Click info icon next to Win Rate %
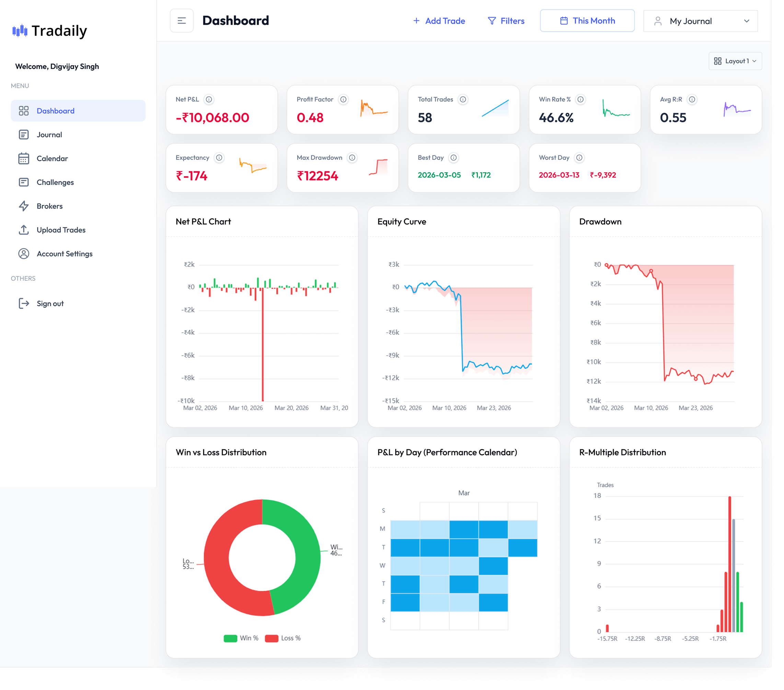Image resolution: width=784 pixels, height=690 pixels. 580,99
